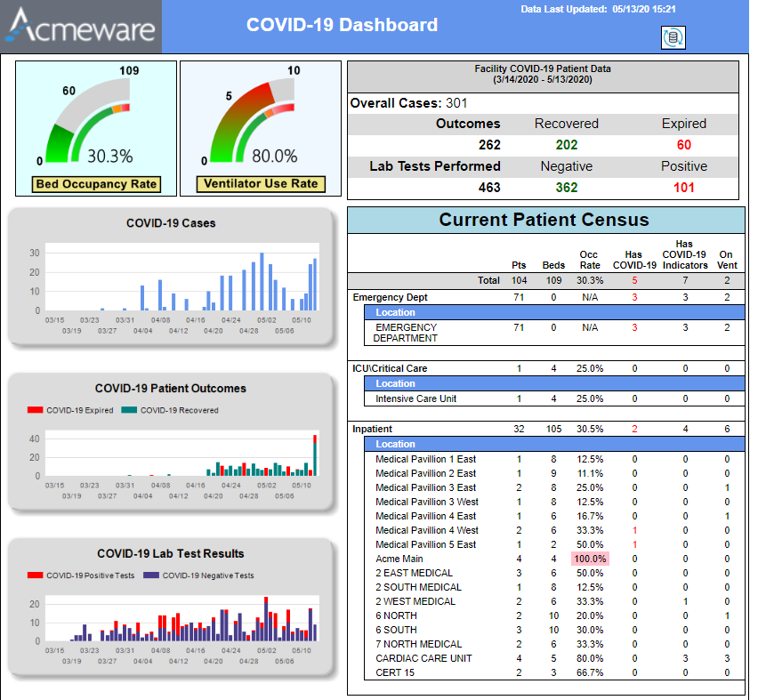Image resolution: width=758 pixels, height=700 pixels.
Task: Click the Has COVID-19 column header
Action: tap(633, 261)
